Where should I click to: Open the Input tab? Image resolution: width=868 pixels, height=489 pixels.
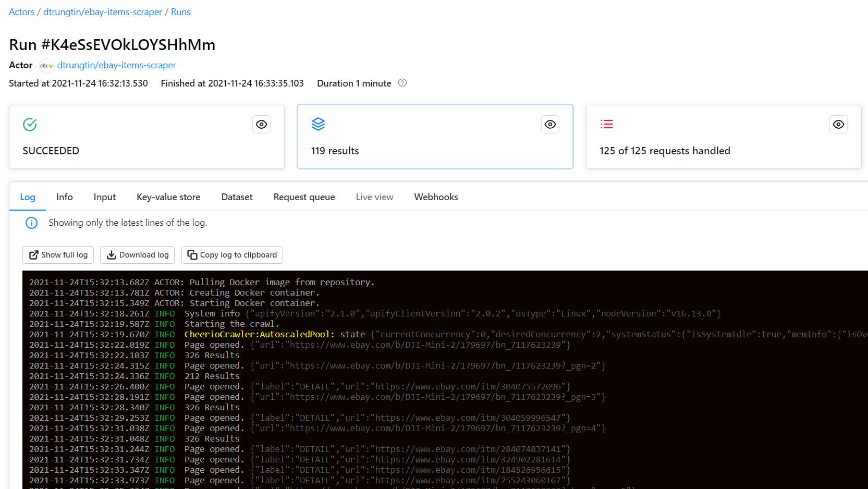[105, 197]
